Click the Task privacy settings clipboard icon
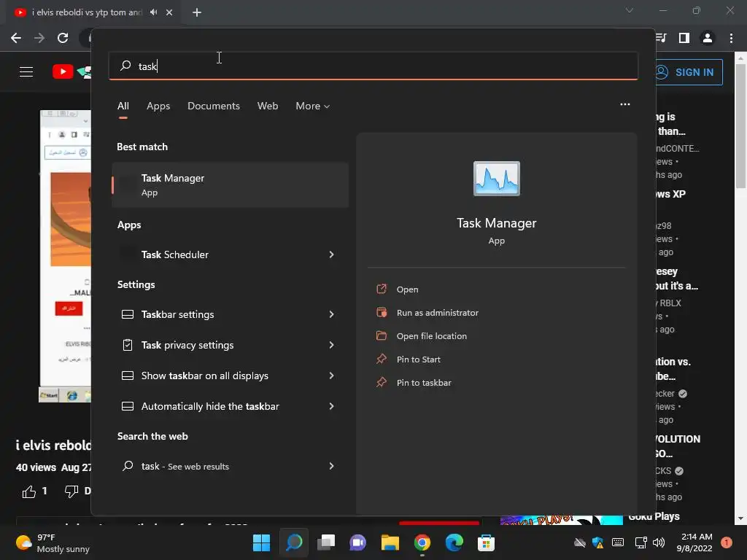Image resolution: width=747 pixels, height=560 pixels. (x=128, y=345)
